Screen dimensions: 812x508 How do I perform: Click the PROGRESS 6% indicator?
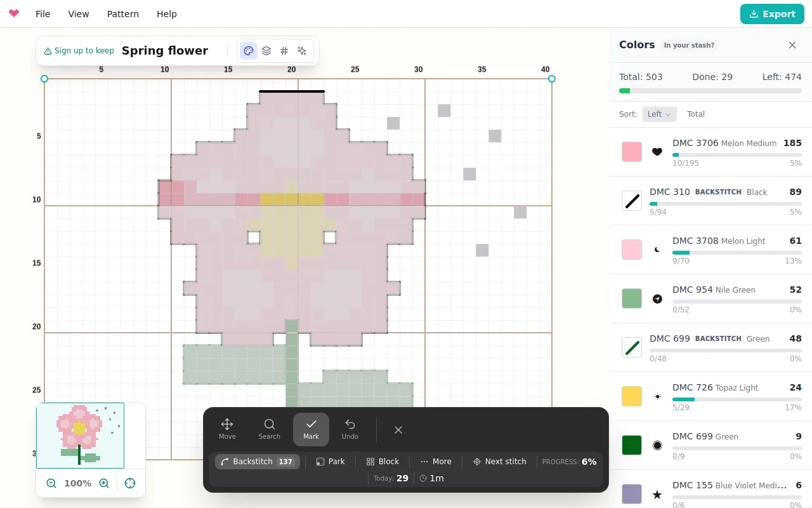[570, 462]
